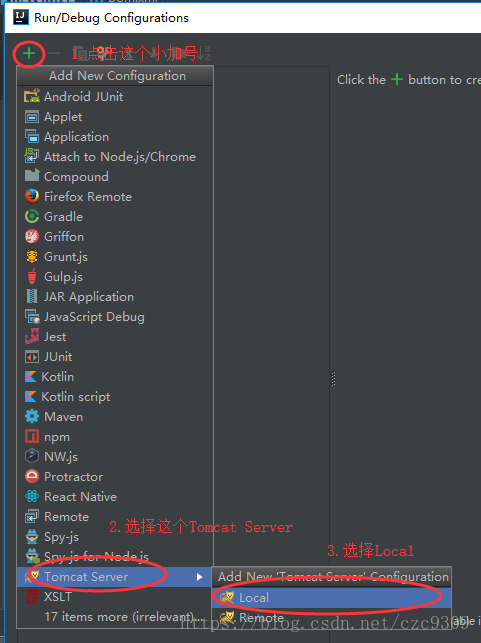Select the Kotlin icon entry
The image size is (481, 643).
point(30,376)
